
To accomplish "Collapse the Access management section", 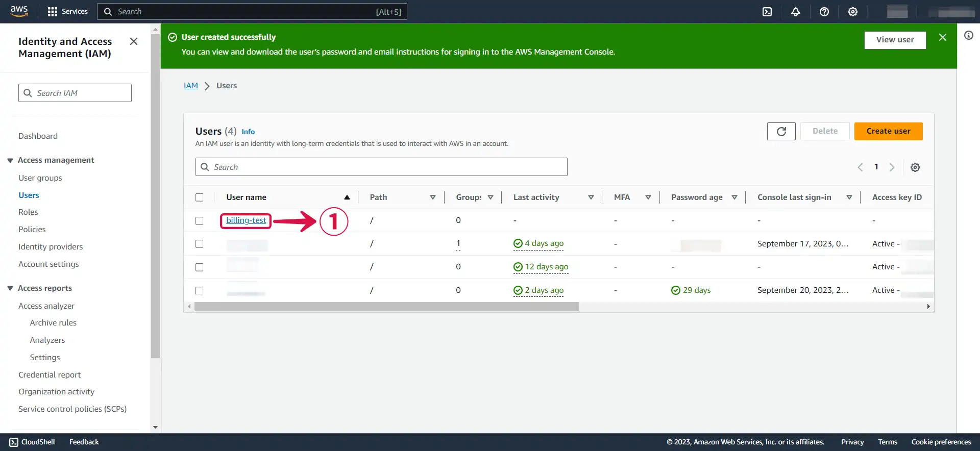I will pos(10,160).
